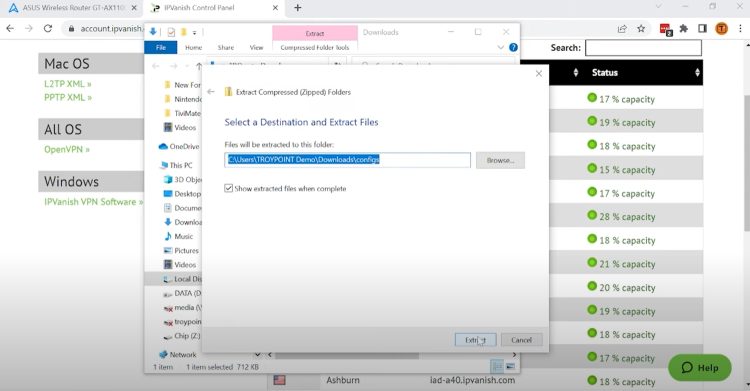Click the Cancel button in the extract dialog
Screen dimensions: 750x391
click(521, 340)
